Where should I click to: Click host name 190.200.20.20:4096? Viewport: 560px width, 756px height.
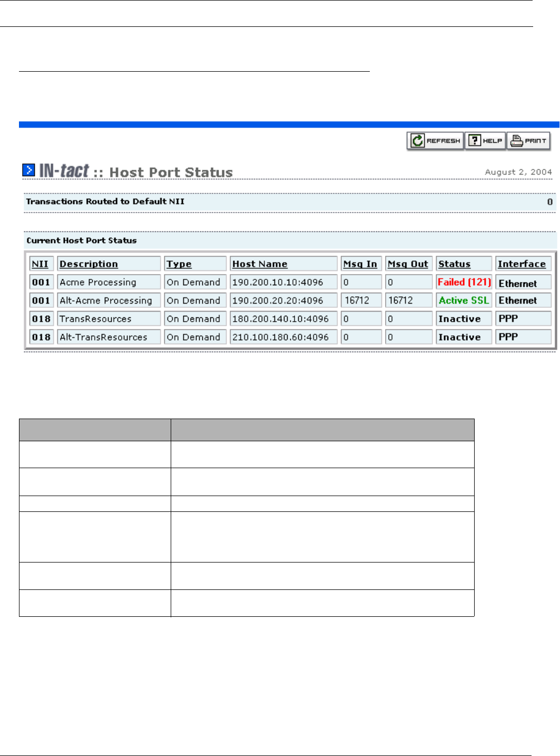[278, 301]
